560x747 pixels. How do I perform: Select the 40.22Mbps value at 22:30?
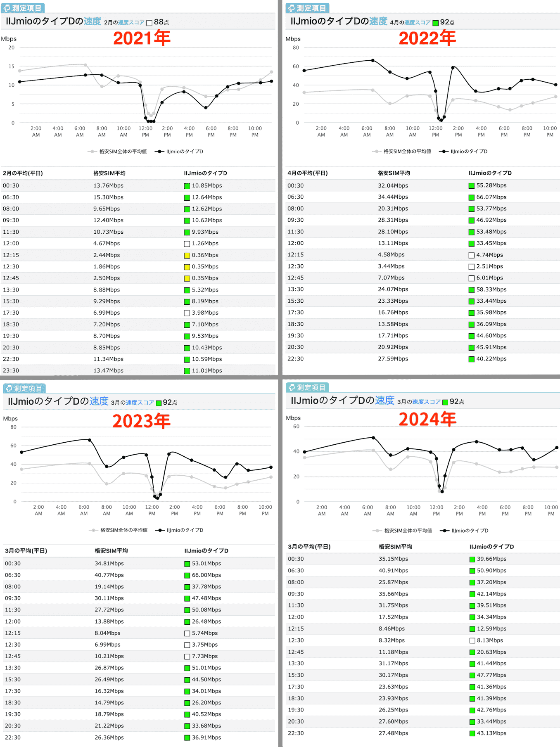[491, 359]
